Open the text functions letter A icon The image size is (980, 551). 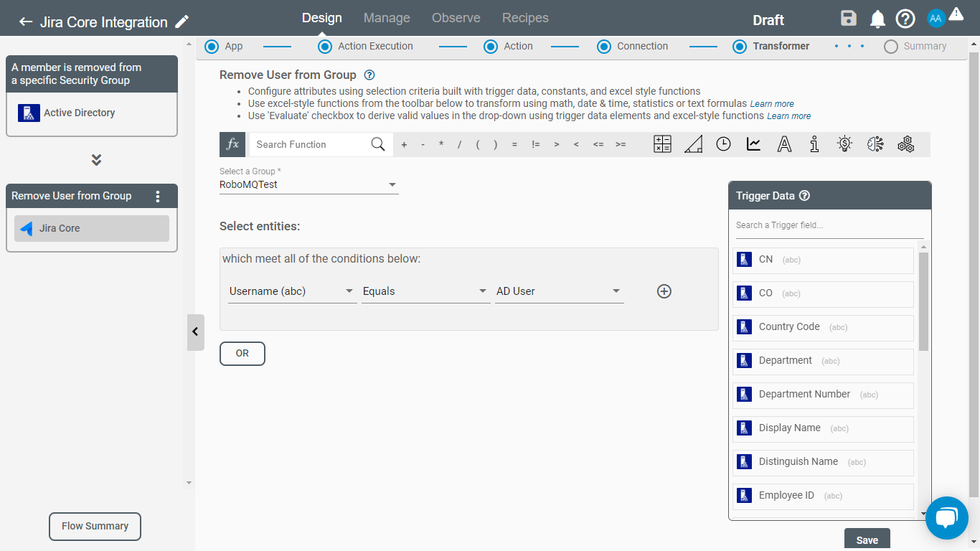[x=785, y=144]
